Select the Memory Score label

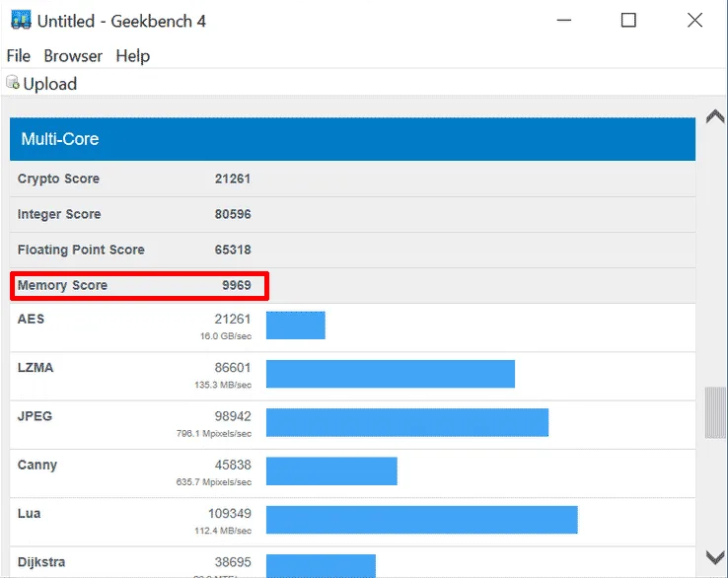(62, 285)
